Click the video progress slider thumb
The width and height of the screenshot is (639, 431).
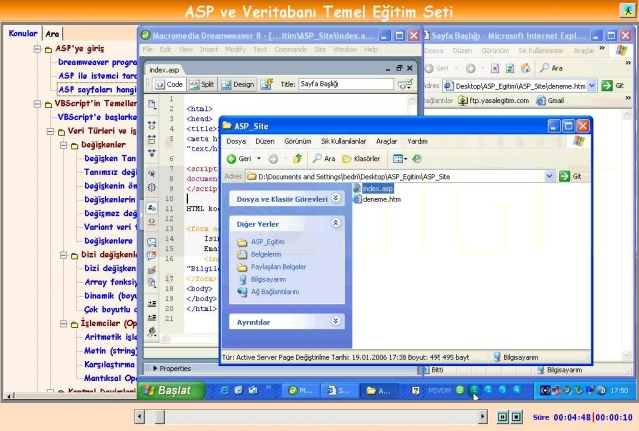160,417
